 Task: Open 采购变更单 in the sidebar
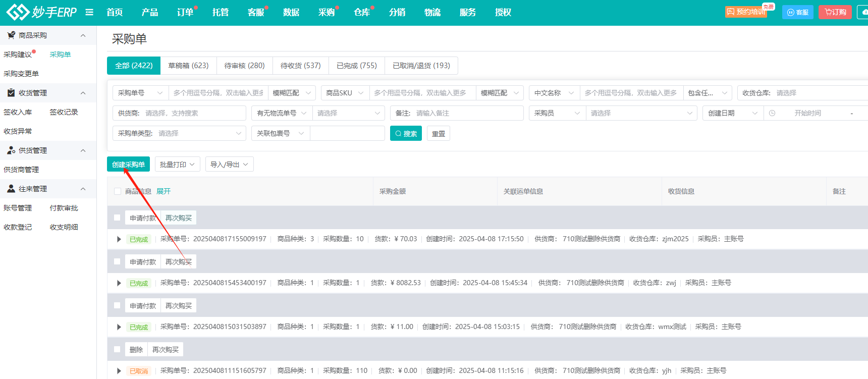(21, 74)
